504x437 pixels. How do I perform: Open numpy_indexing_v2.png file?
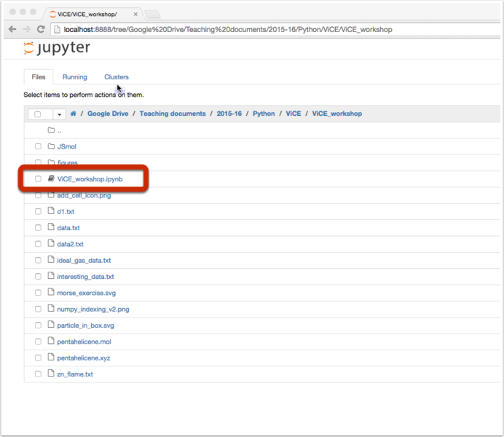[93, 310]
